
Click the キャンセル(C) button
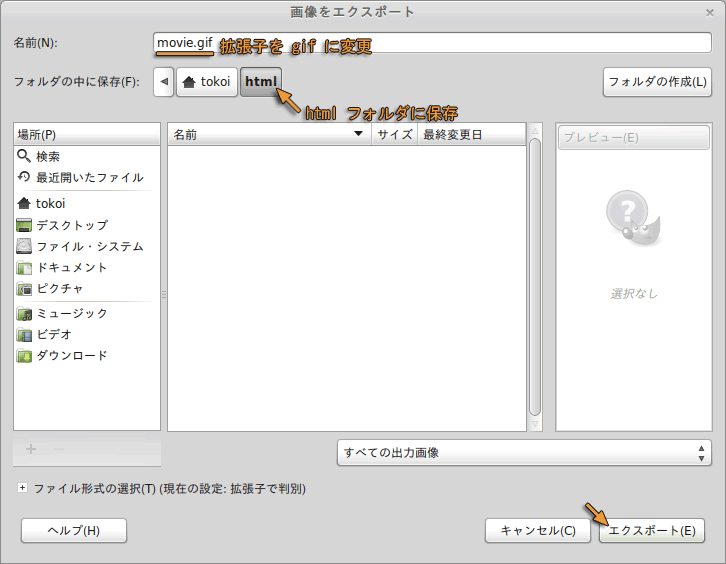pos(537,530)
